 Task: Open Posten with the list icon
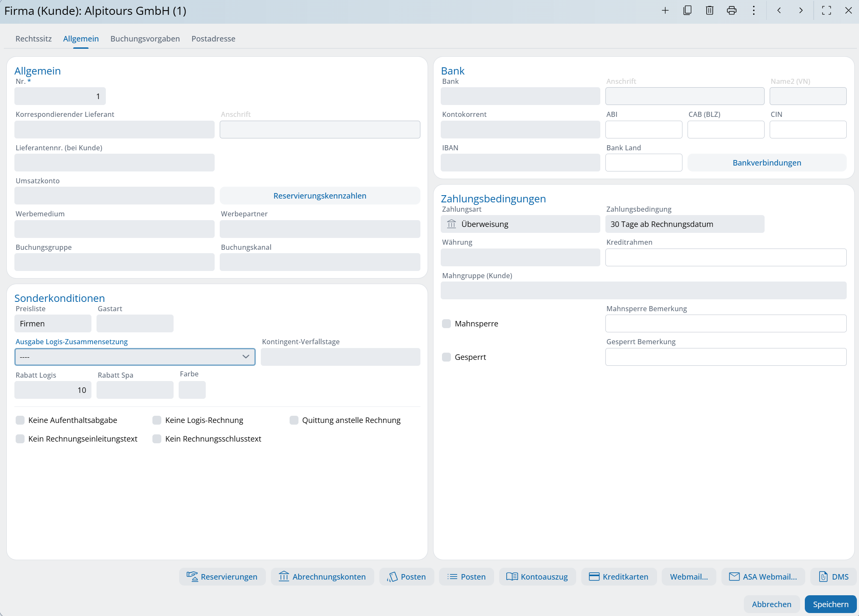coord(453,577)
